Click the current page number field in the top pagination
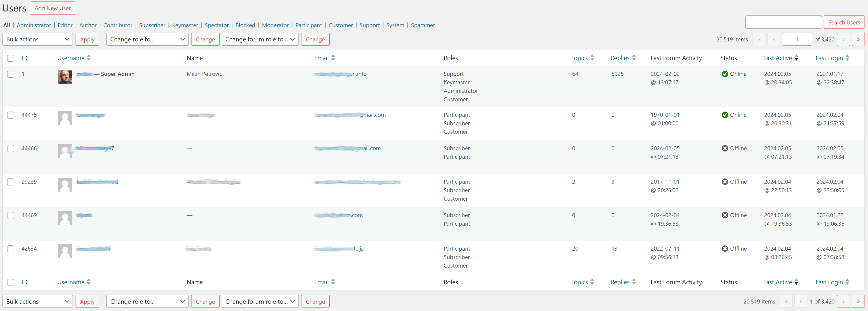The image size is (868, 311). [797, 39]
